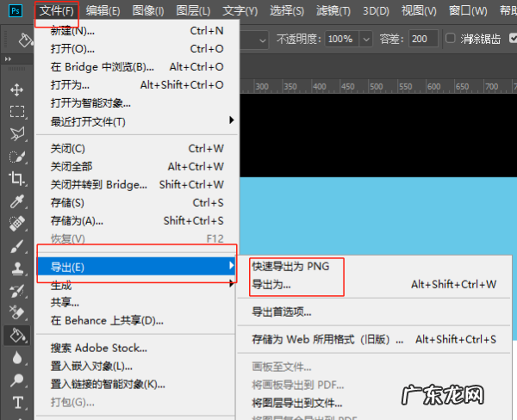This screenshot has width=517, height=420.
Task: Choose 快速导出为 PNG
Action: click(375, 266)
